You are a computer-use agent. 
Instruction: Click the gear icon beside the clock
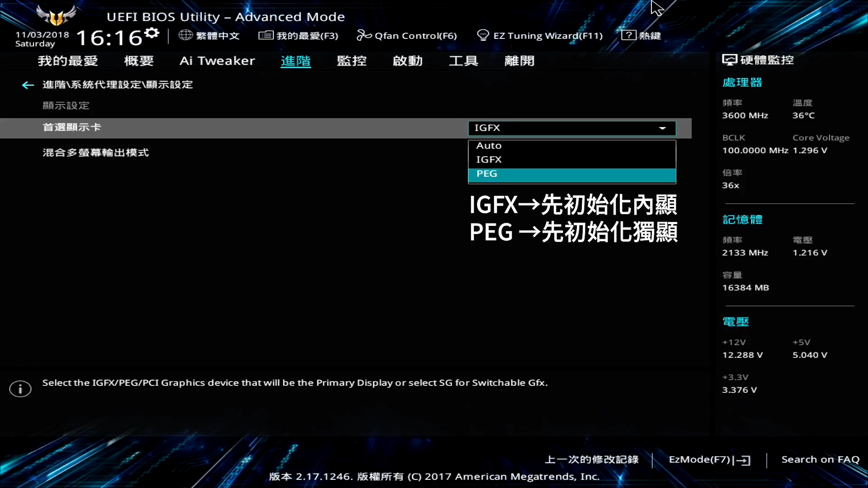tap(151, 33)
